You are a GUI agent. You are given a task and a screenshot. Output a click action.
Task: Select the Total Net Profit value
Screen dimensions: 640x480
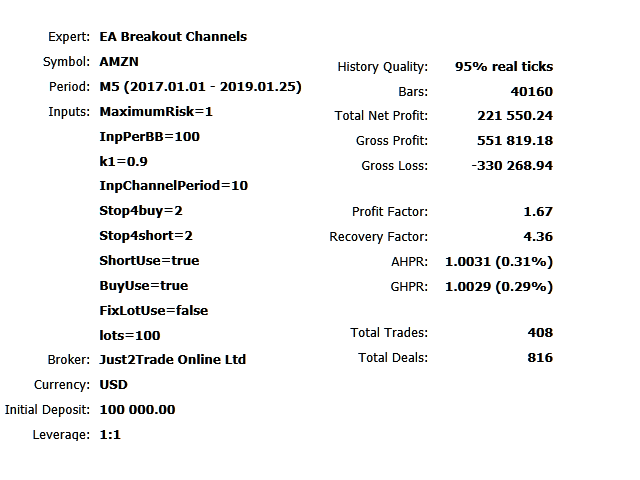[x=515, y=116]
